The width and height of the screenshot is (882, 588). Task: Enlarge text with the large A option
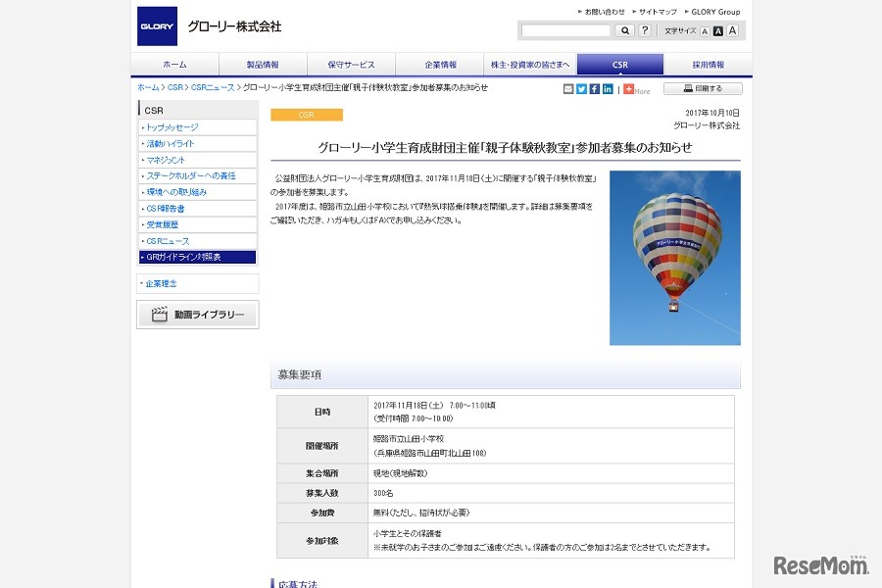[733, 30]
